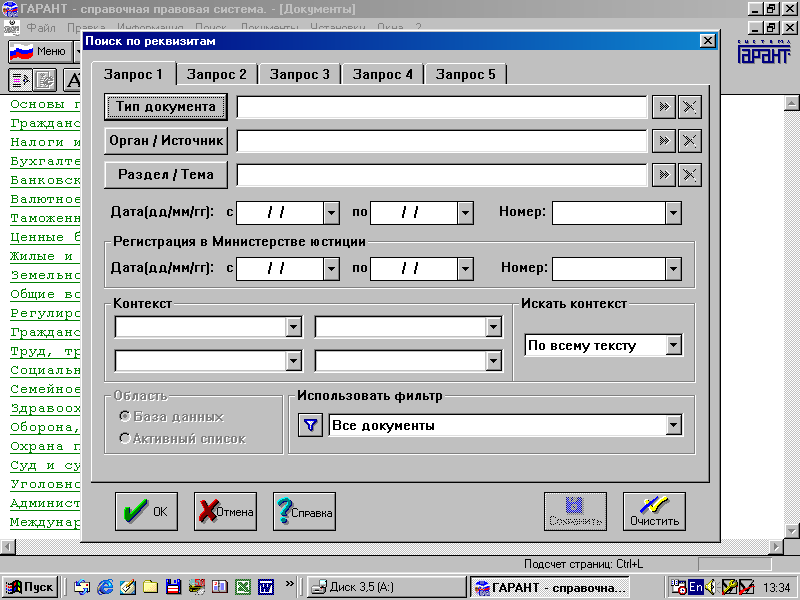Open the document Номер dropdown
This screenshot has height=600, width=800.
[x=673, y=213]
